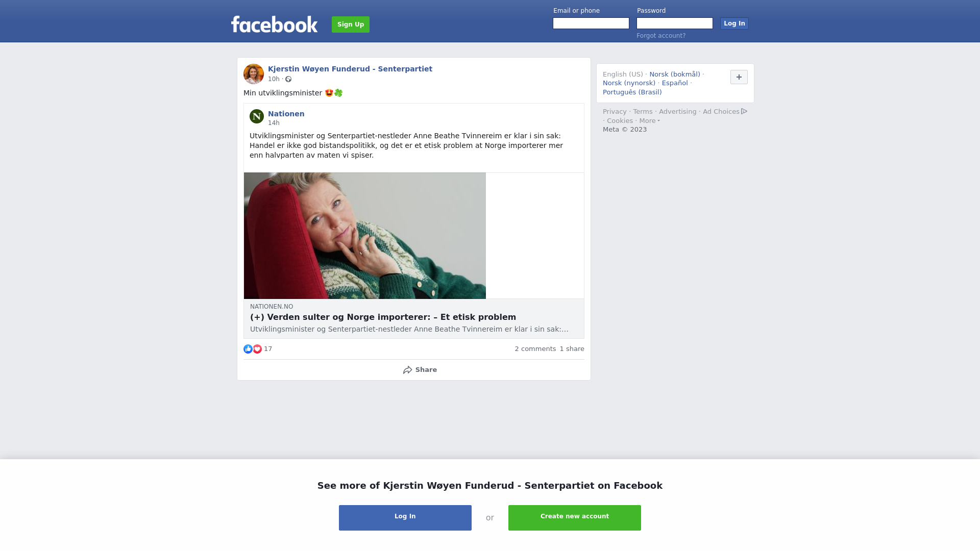Click the Create new account button
980x551 pixels.
(x=575, y=518)
